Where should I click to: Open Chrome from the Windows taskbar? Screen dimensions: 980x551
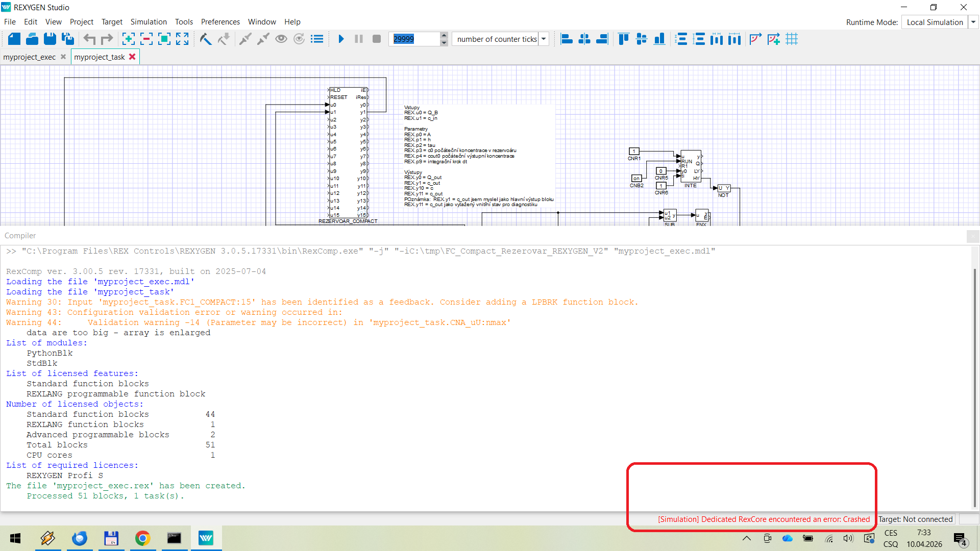pyautogui.click(x=143, y=538)
